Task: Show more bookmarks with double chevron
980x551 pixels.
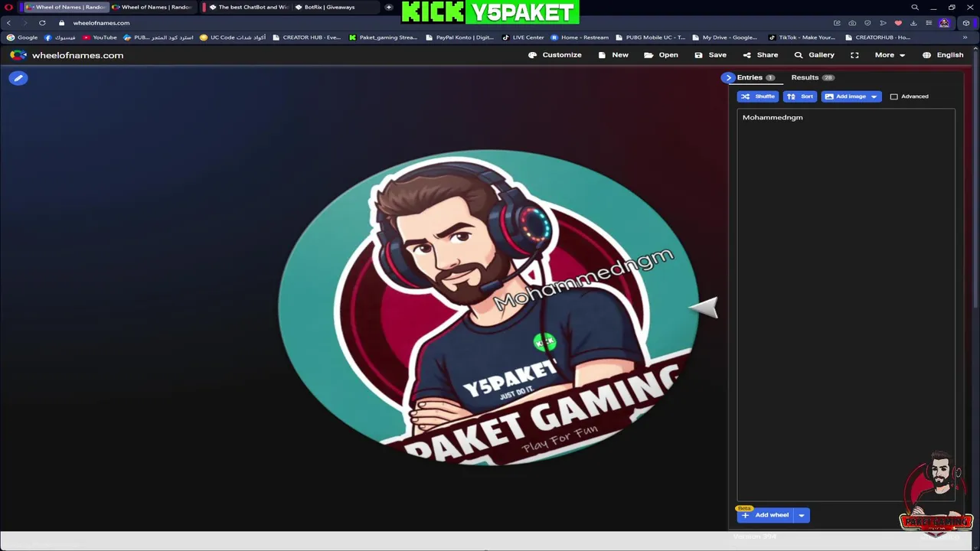Action: point(965,37)
